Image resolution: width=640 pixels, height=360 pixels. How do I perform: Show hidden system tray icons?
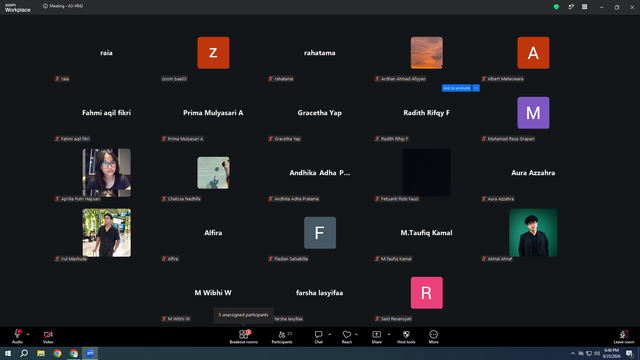pos(573,353)
